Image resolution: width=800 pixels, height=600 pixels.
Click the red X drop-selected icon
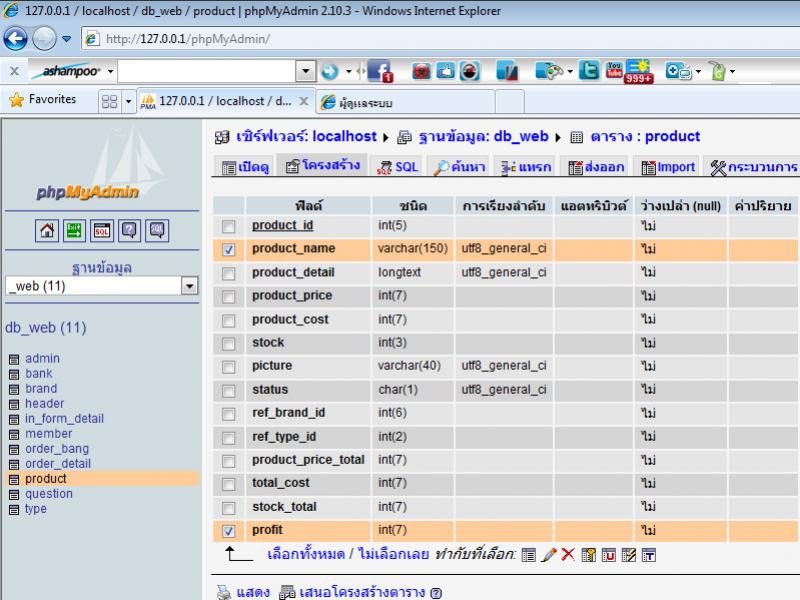click(568, 554)
